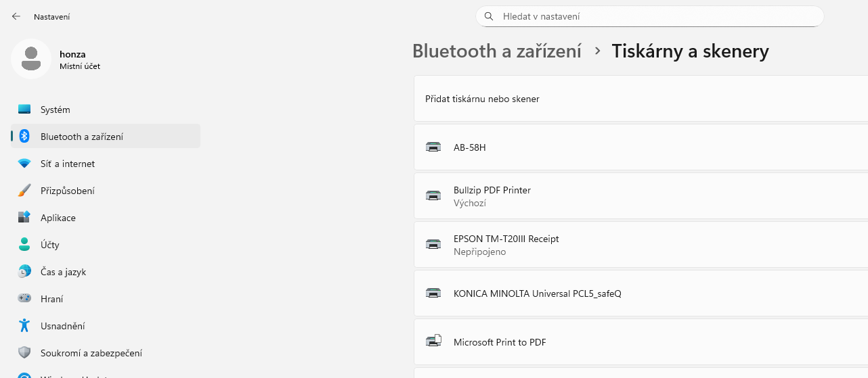Open Soukromí a zabezpečení section
Viewport: 868px width, 378px height.
(x=91, y=353)
